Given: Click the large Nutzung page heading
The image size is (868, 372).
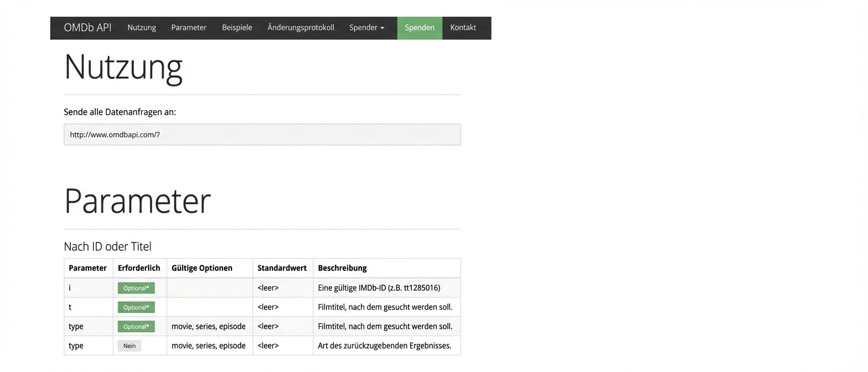Looking at the screenshot, I should (x=123, y=67).
